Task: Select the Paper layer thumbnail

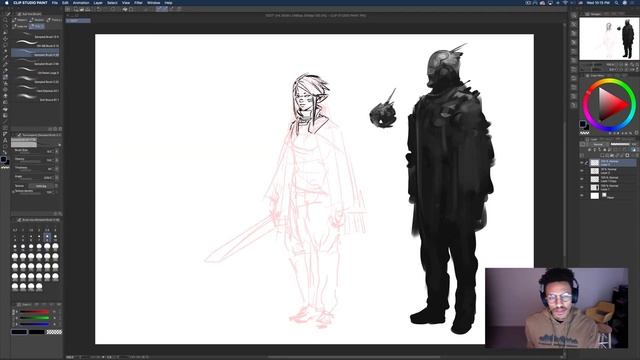Action: (x=595, y=196)
